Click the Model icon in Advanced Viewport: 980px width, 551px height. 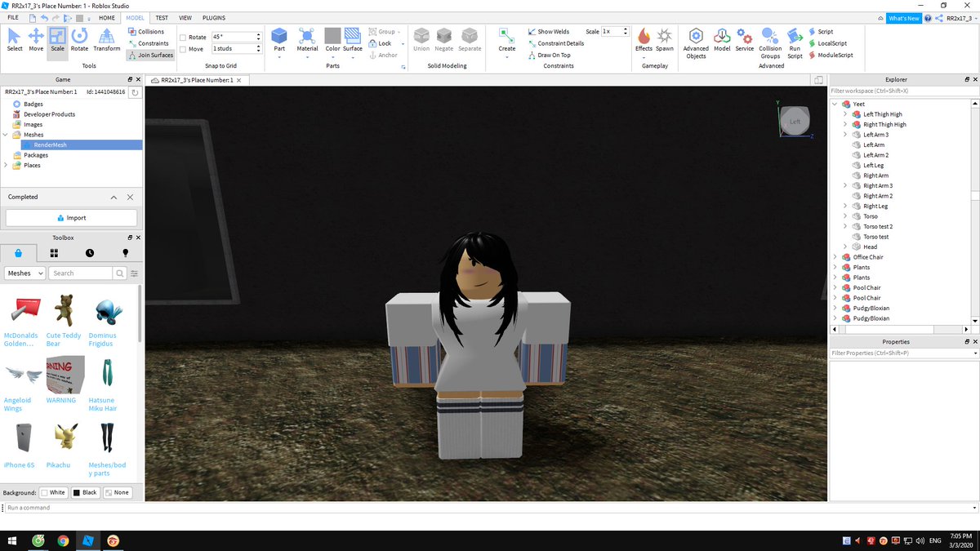722,40
